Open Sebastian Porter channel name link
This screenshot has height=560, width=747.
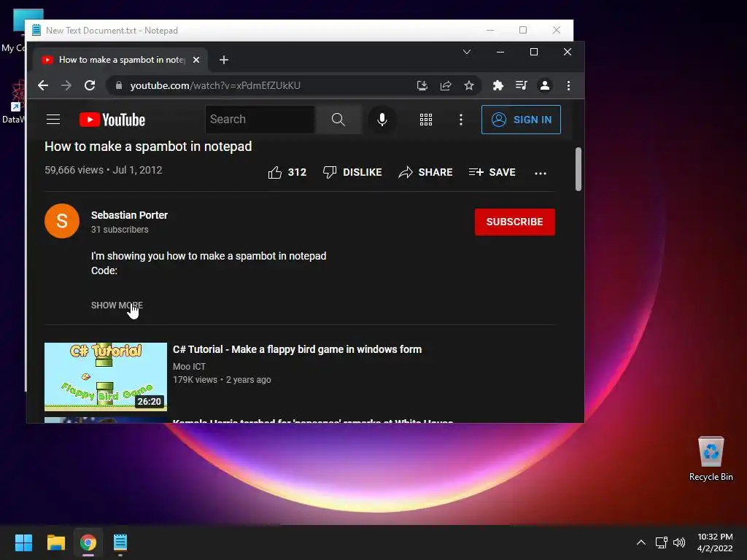click(129, 215)
